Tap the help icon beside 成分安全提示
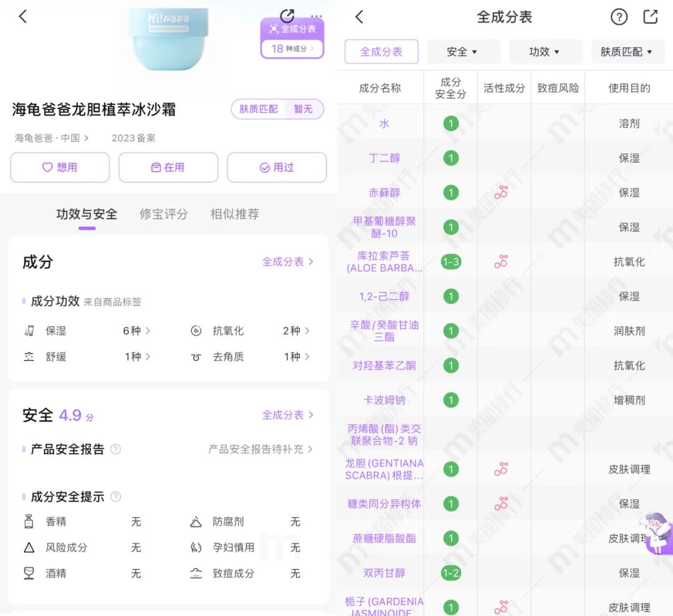This screenshot has height=616, width=673. [115, 497]
